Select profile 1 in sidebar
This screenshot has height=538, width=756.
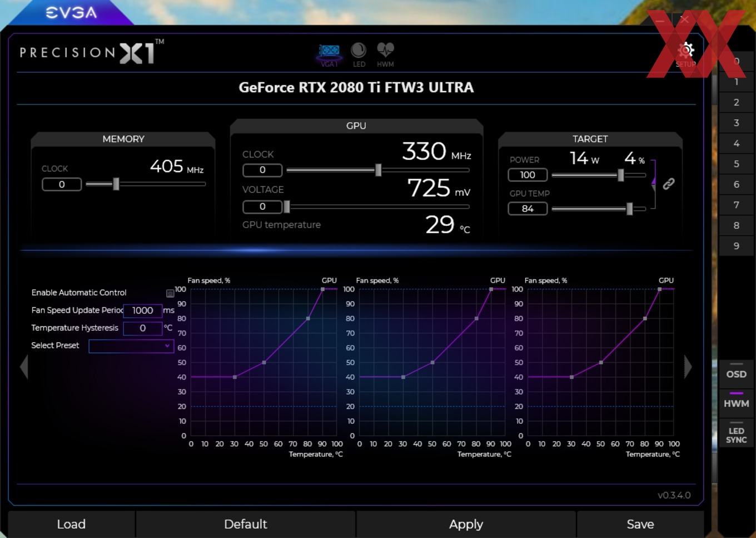pyautogui.click(x=737, y=82)
